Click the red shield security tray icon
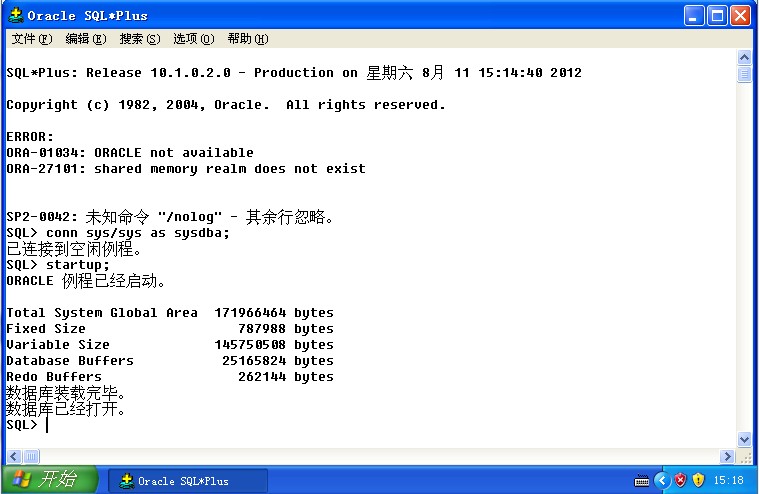This screenshot has height=494, width=759. point(681,480)
